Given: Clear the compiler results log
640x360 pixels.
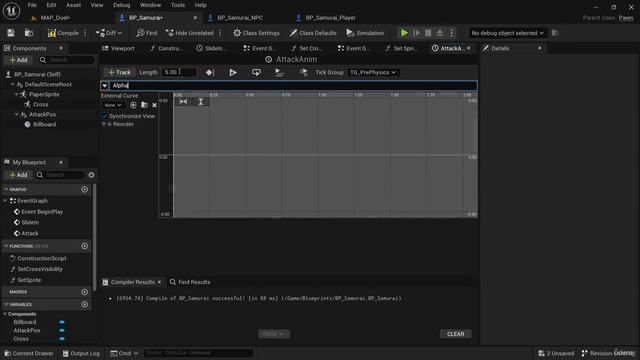Looking at the screenshot, I should coord(456,334).
